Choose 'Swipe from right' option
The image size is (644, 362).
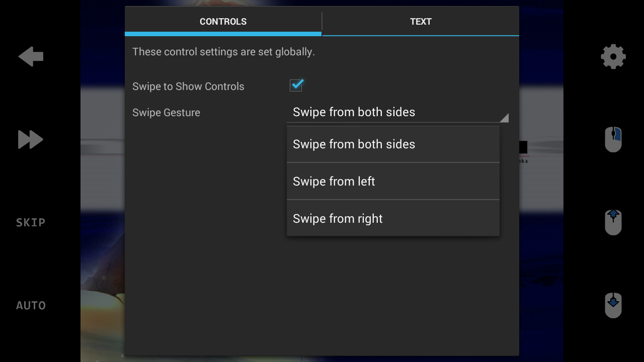(x=392, y=219)
